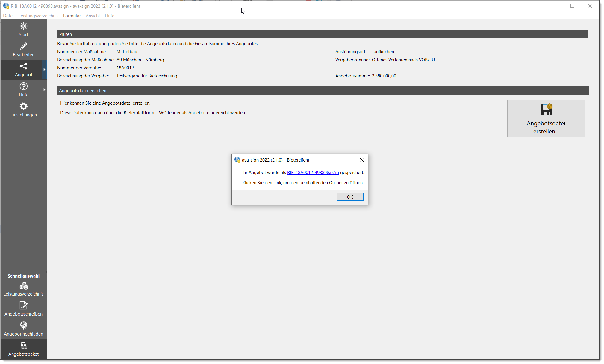Maximize the ava-sign main window

point(572,6)
